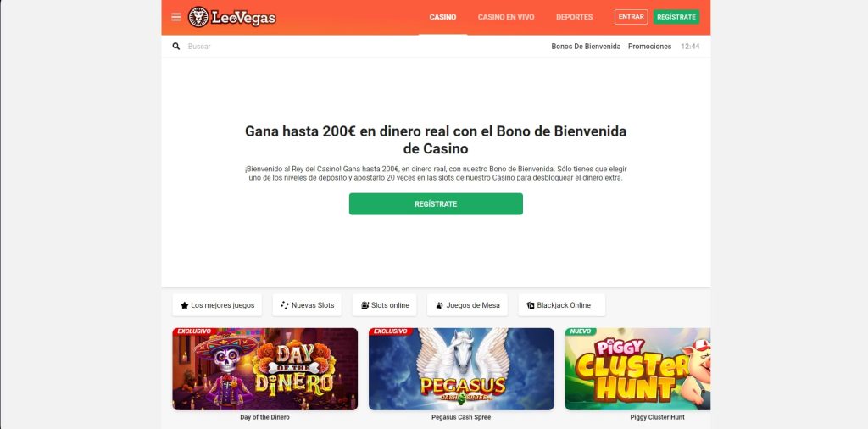This screenshot has height=429, width=868.
Task: Open the Casino En Vivo tab
Action: [506, 17]
